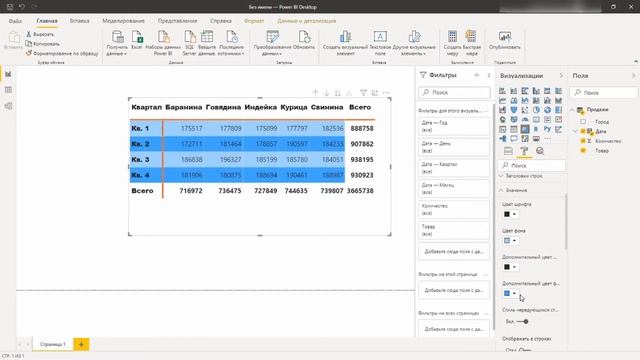This screenshot has height=360, width=640.
Task: Switch to Справка ribbon tab
Action: coord(221,21)
